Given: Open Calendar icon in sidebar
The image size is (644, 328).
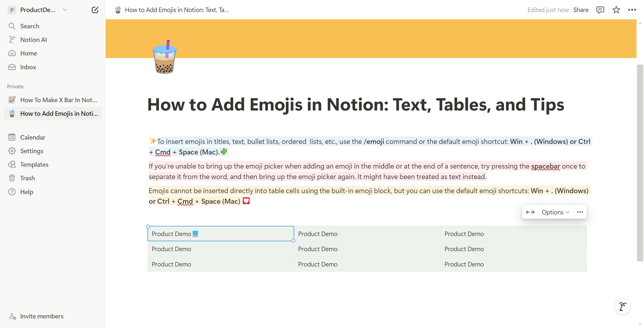Looking at the screenshot, I should 12,137.
